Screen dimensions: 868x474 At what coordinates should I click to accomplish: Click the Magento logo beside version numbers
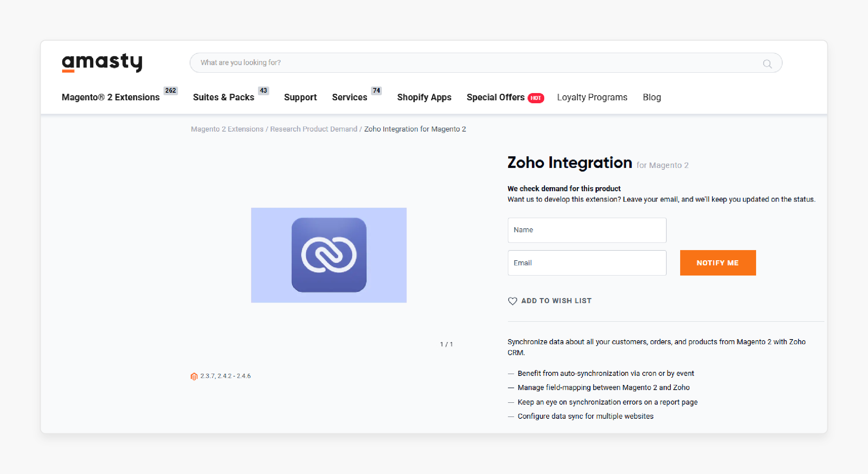pyautogui.click(x=194, y=376)
